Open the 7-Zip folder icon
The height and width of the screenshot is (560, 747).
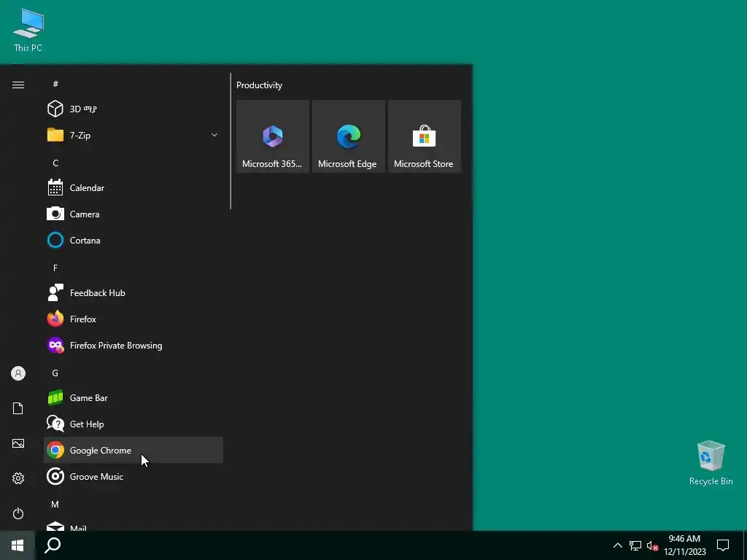[x=55, y=135]
